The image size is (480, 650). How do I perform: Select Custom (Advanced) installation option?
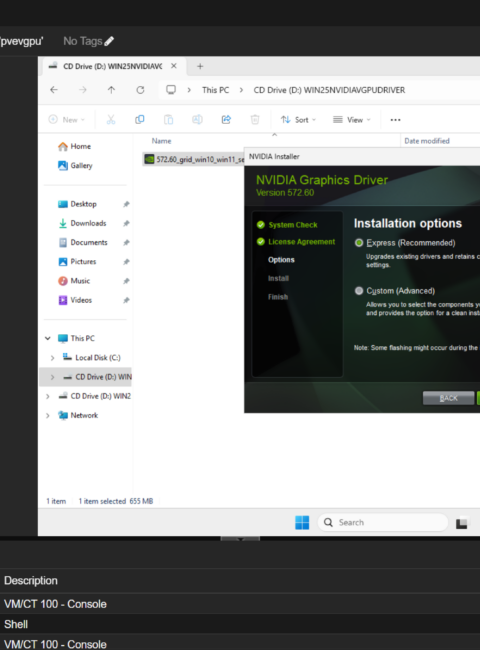pos(359,291)
